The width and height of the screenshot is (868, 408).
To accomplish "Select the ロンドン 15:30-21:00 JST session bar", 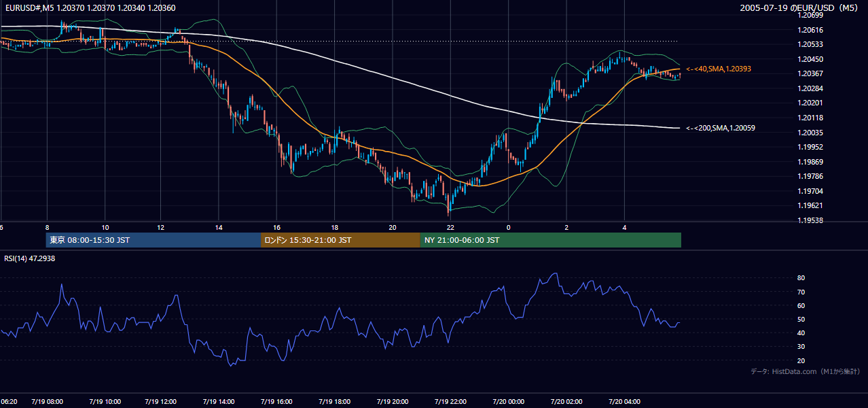I will coord(340,240).
